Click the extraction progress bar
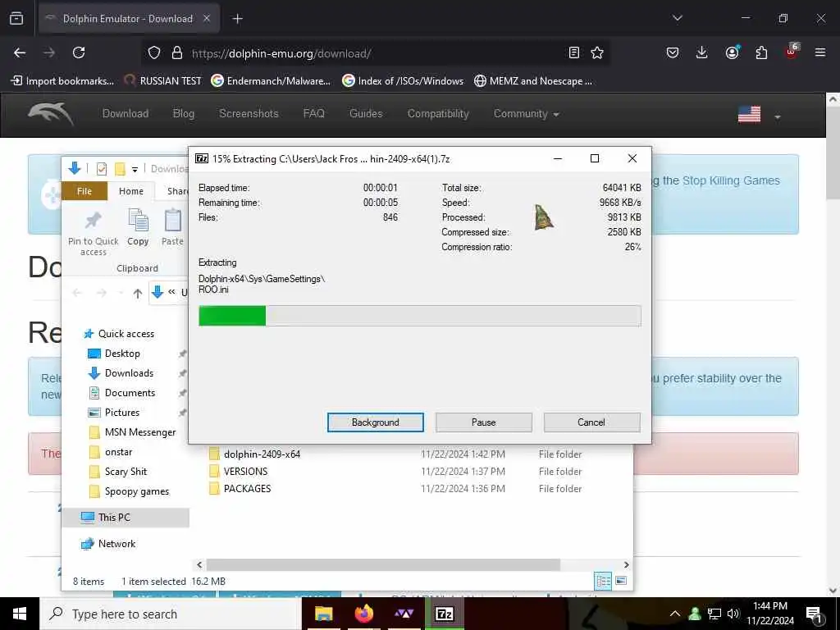Screen dimensions: 840x630 click(x=419, y=316)
